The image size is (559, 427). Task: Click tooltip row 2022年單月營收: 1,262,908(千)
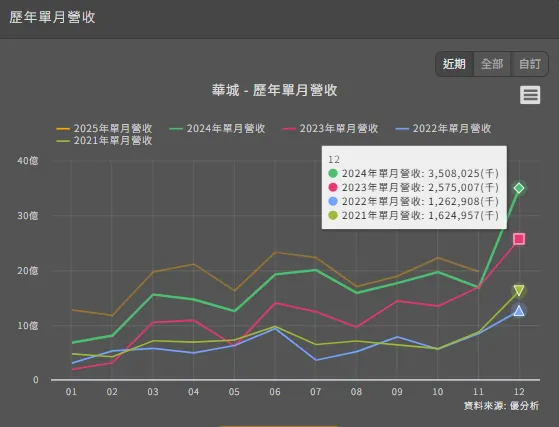click(414, 201)
